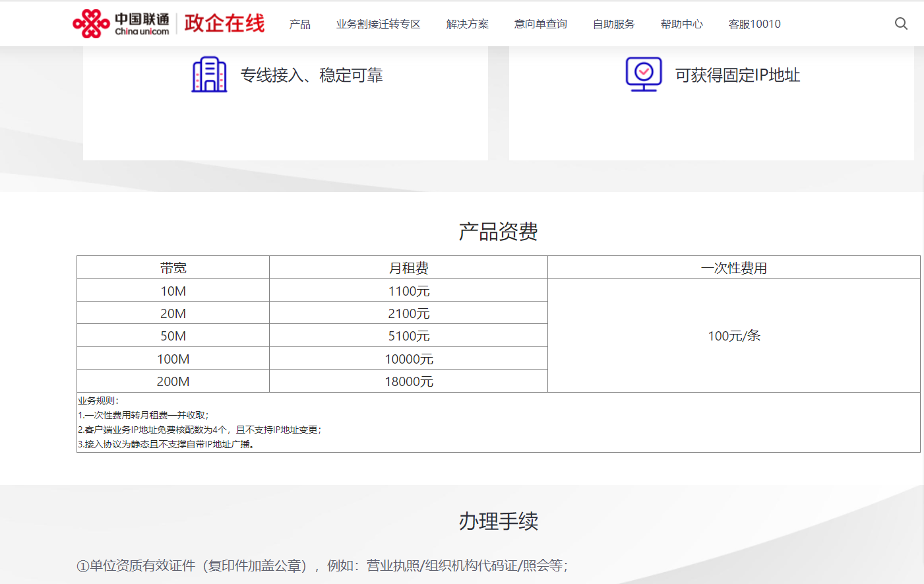Click the 10000元 monthly fee cell
This screenshot has width=924, height=584.
[409, 359]
